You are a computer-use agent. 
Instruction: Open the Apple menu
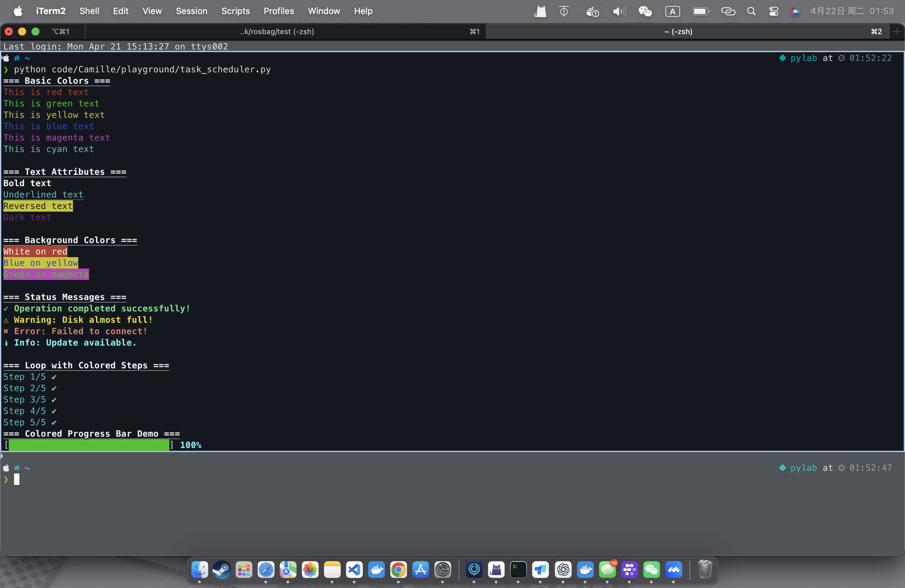click(18, 11)
